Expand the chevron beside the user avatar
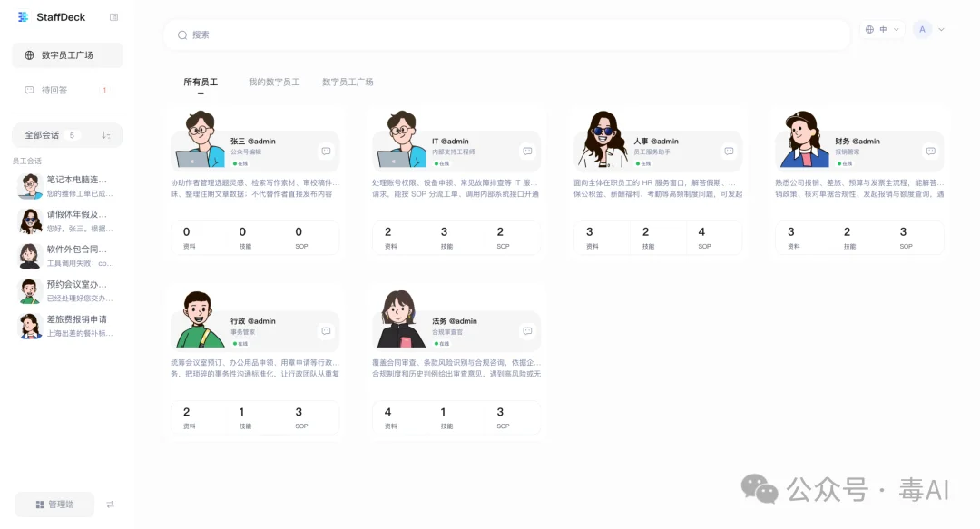 tap(941, 29)
